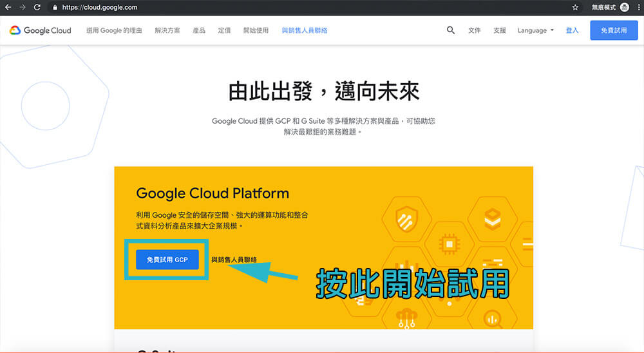The height and width of the screenshot is (353, 644).
Task: Open the 解決方案 menu
Action: [167, 30]
